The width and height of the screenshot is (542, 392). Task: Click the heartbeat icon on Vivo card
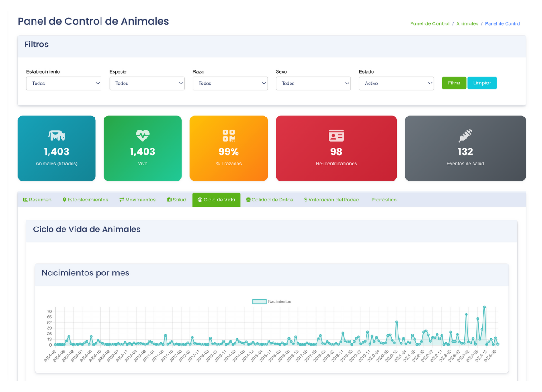142,136
